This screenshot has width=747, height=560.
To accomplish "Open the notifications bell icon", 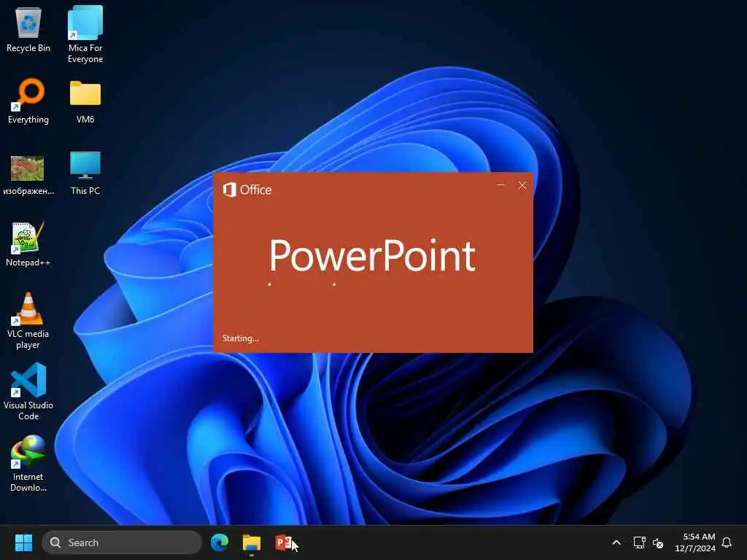I will click(727, 542).
